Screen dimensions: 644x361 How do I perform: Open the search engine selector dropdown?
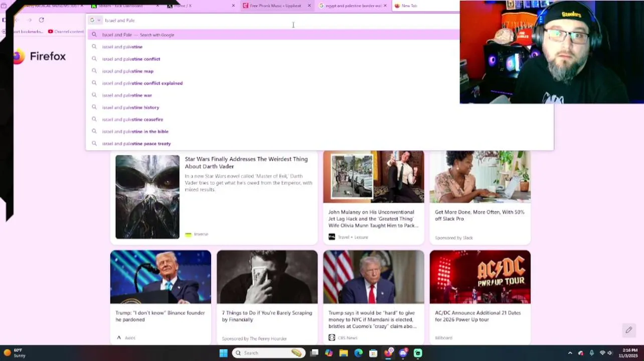[x=95, y=21]
